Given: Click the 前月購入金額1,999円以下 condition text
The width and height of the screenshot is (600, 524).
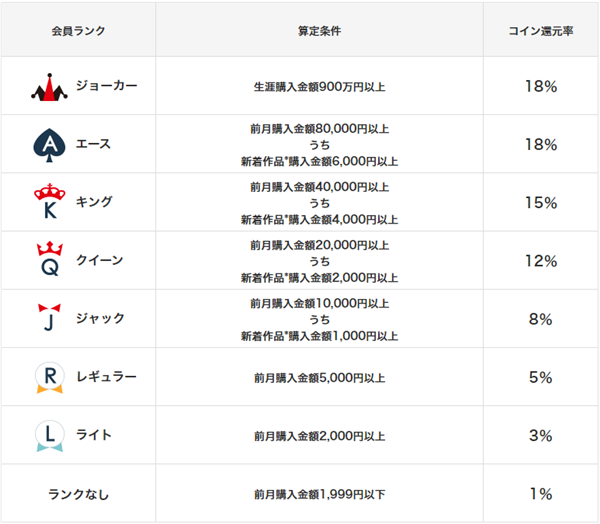Looking at the screenshot, I should point(319,494).
